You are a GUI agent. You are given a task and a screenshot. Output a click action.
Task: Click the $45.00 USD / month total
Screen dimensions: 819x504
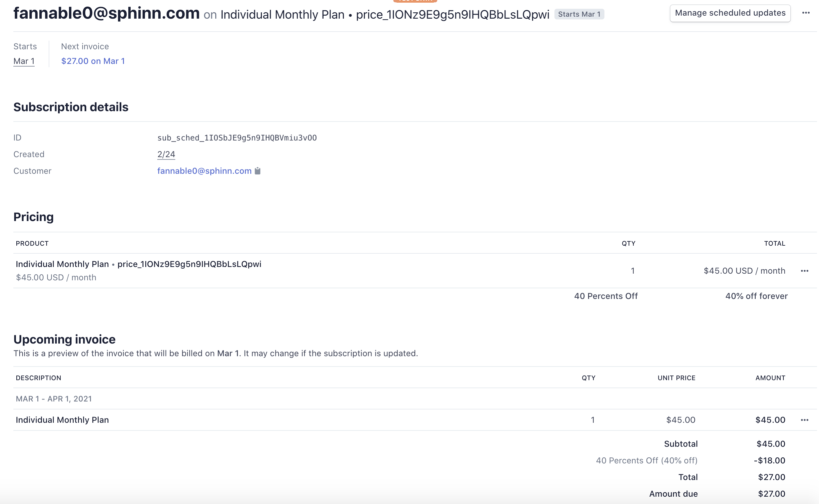[744, 271]
